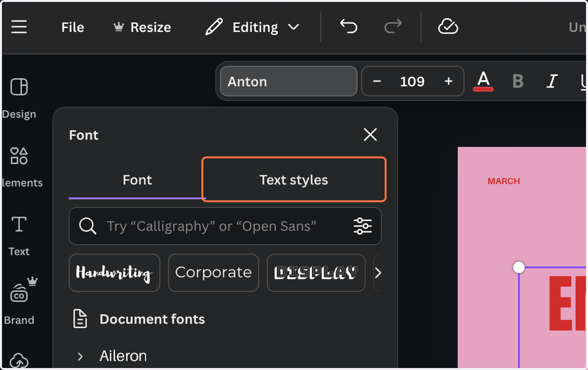Undo the last action
The width and height of the screenshot is (588, 370).
(x=348, y=27)
